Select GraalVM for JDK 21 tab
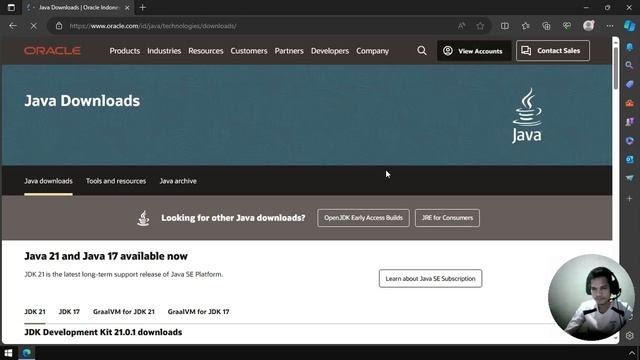The height and width of the screenshot is (360, 640). point(124,311)
